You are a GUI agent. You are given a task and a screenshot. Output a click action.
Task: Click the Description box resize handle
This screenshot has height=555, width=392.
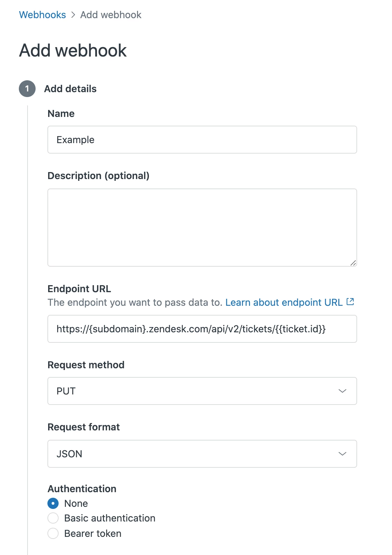coord(353,263)
